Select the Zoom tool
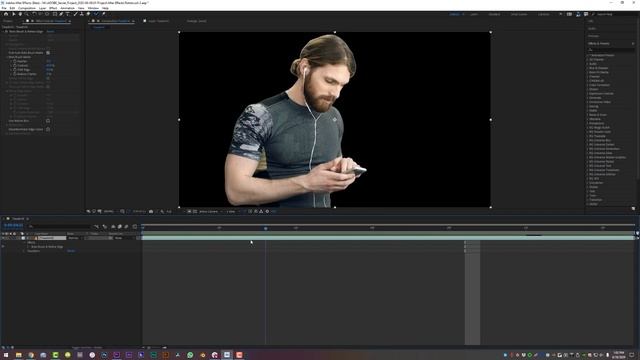 pyautogui.click(x=27, y=14)
